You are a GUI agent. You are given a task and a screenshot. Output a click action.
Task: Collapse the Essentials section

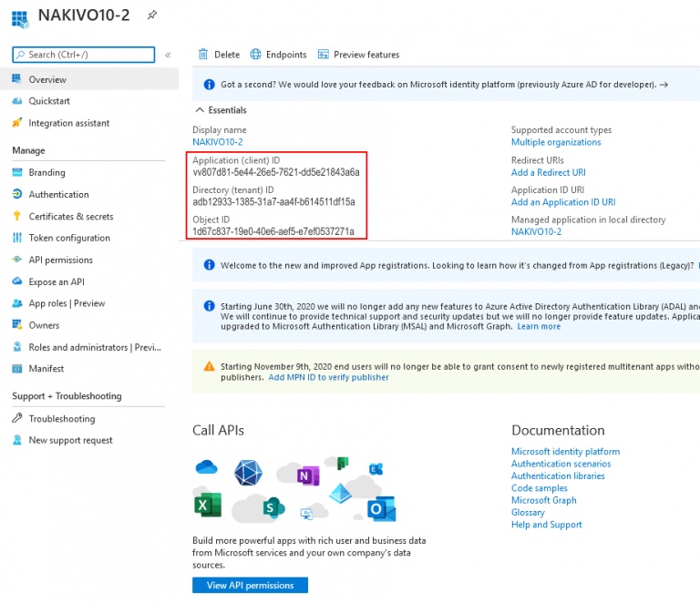(x=200, y=110)
